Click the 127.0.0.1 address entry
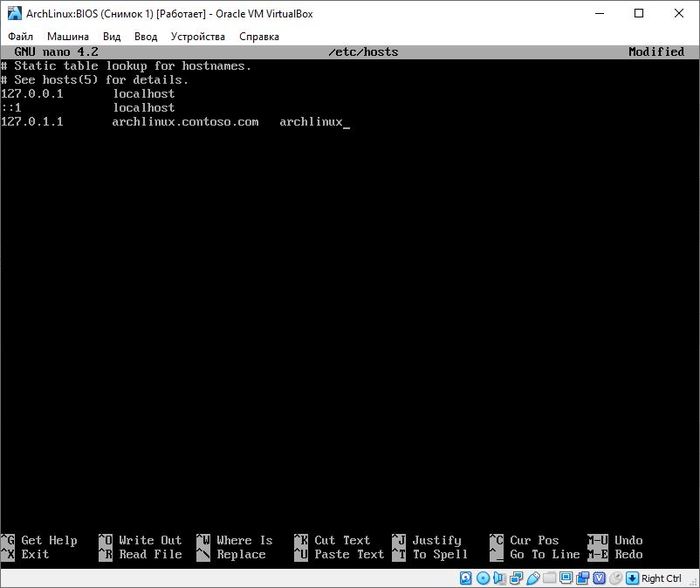The height and width of the screenshot is (588, 700). [32, 94]
